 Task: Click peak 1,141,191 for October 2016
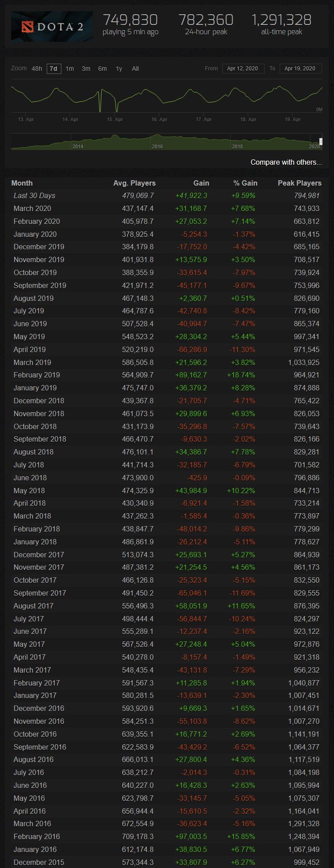click(x=304, y=734)
